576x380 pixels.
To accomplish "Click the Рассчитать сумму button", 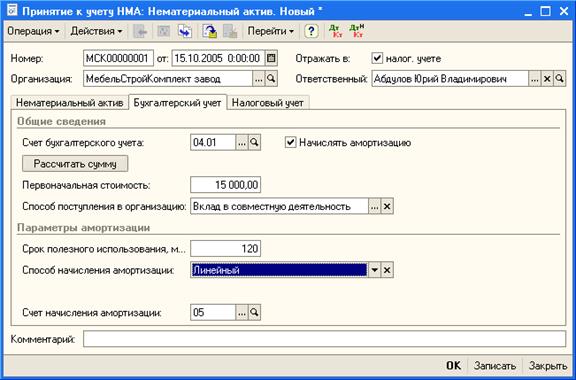I will [x=75, y=164].
